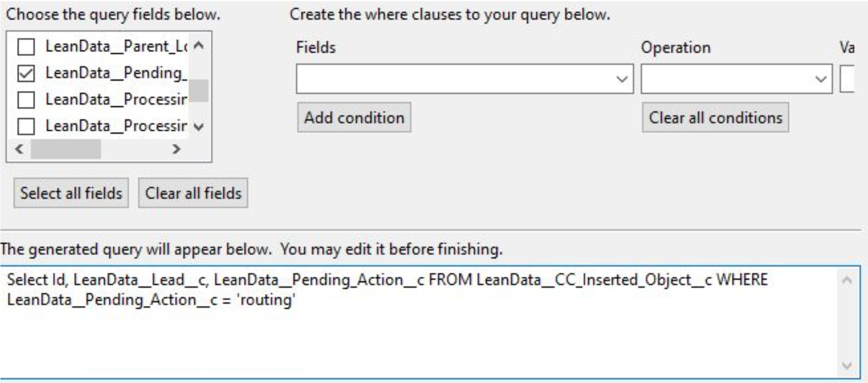The image size is (868, 383).
Task: Check the last LeanData_Processir field checkbox
Action: pos(26,126)
